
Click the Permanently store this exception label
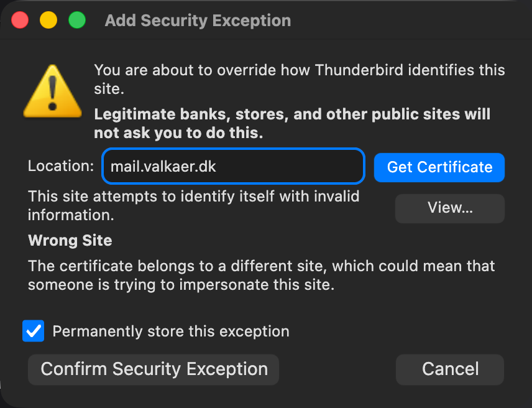(171, 331)
